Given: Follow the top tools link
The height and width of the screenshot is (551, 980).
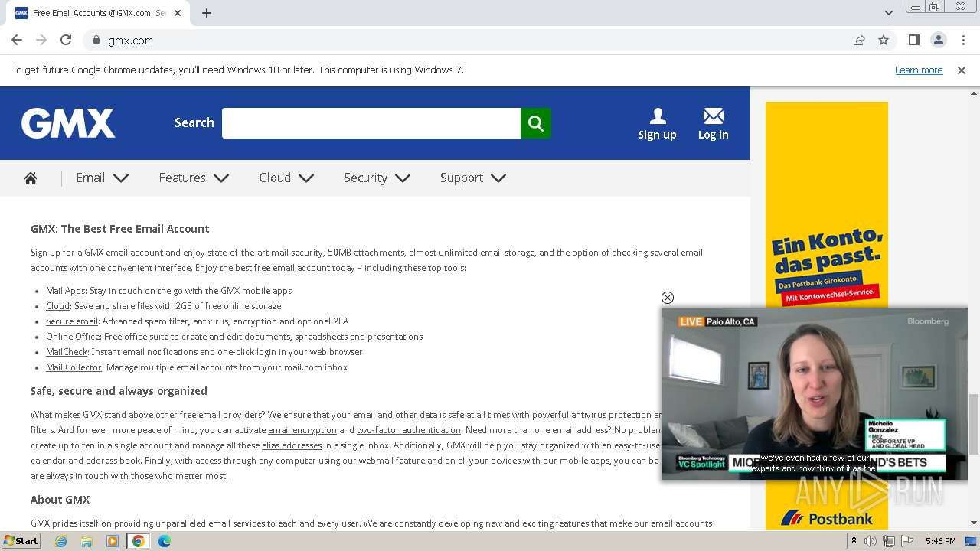Looking at the screenshot, I should tap(446, 268).
